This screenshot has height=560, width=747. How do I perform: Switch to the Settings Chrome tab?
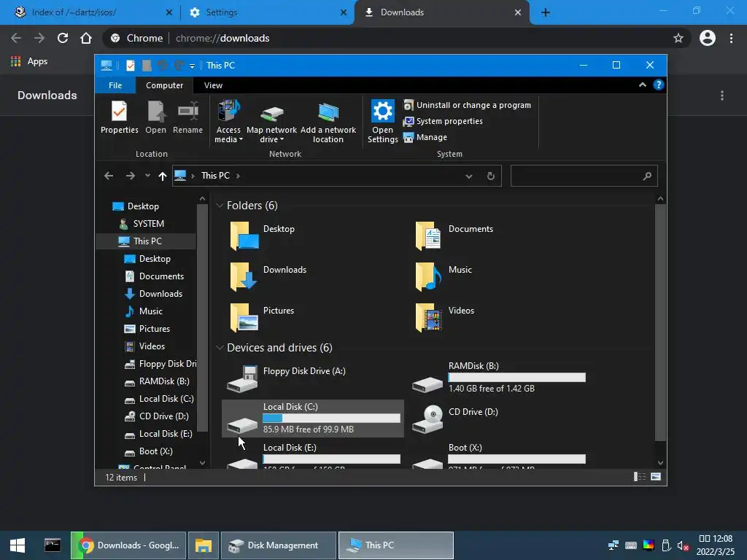pos(268,12)
